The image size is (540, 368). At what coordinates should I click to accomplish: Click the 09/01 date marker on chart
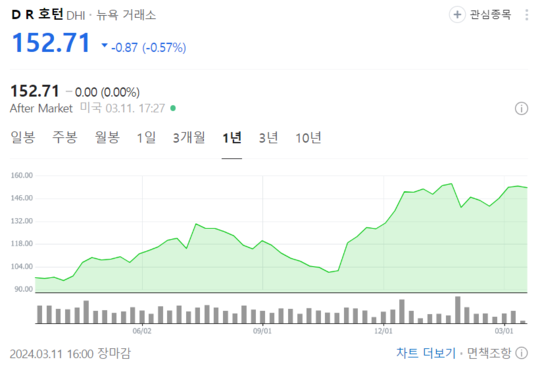click(x=262, y=331)
